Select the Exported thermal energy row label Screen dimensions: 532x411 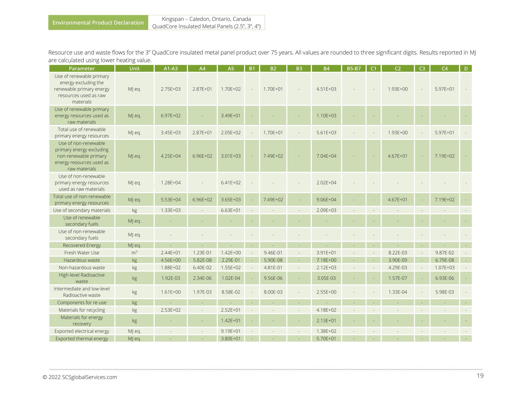click(81, 338)
